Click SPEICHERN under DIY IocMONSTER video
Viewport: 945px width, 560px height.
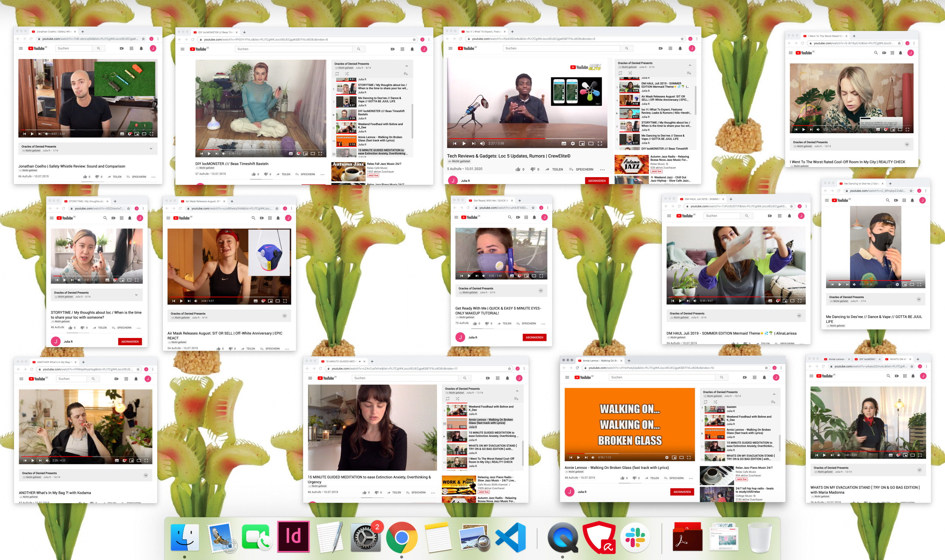(305, 174)
